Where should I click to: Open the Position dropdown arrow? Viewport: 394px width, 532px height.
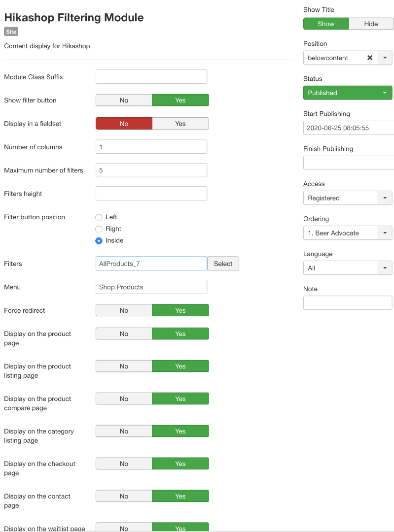coord(385,58)
